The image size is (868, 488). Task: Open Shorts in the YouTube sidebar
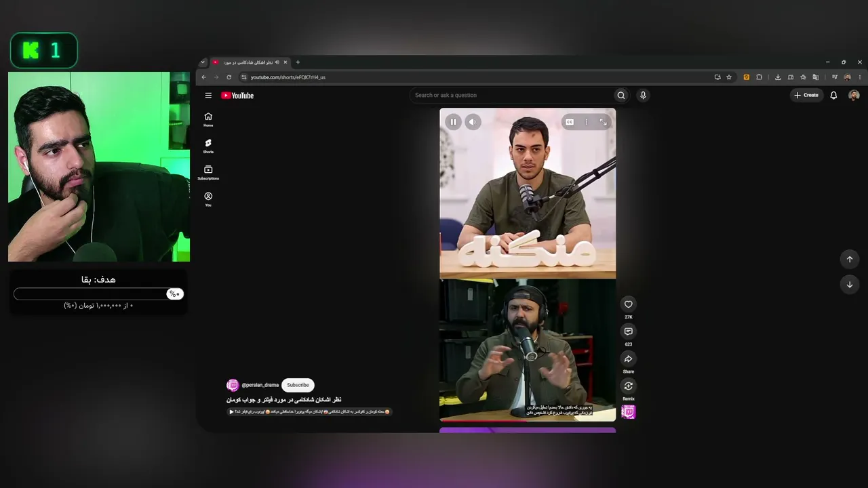(x=208, y=146)
